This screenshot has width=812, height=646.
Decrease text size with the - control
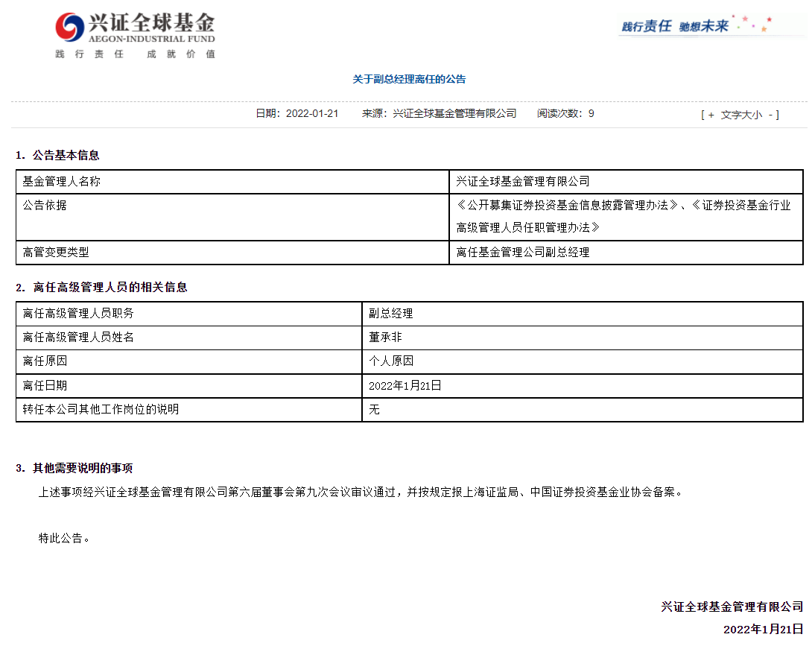(770, 115)
